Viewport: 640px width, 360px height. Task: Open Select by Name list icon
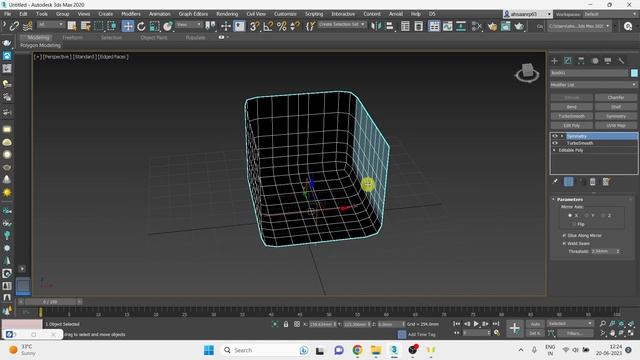(x=85, y=26)
